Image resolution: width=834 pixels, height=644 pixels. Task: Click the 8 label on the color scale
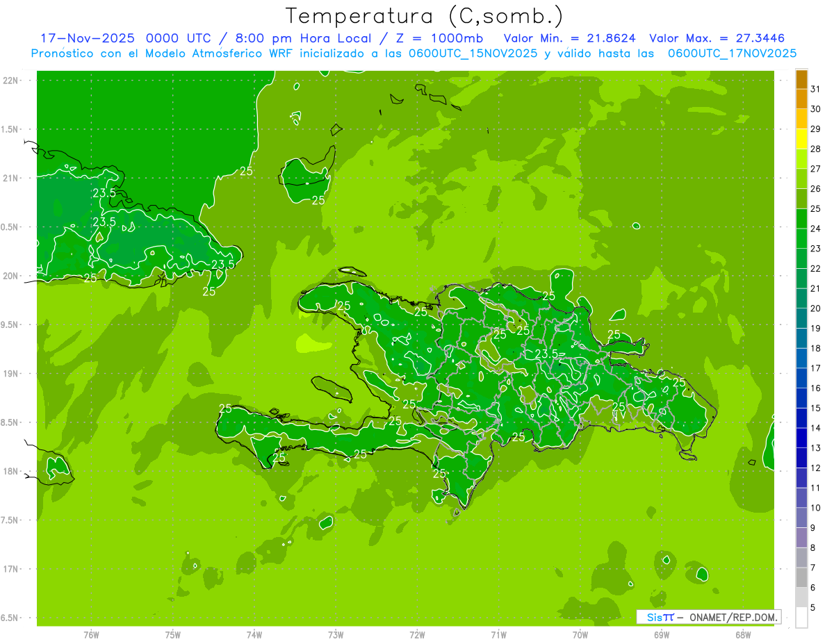coord(813,547)
